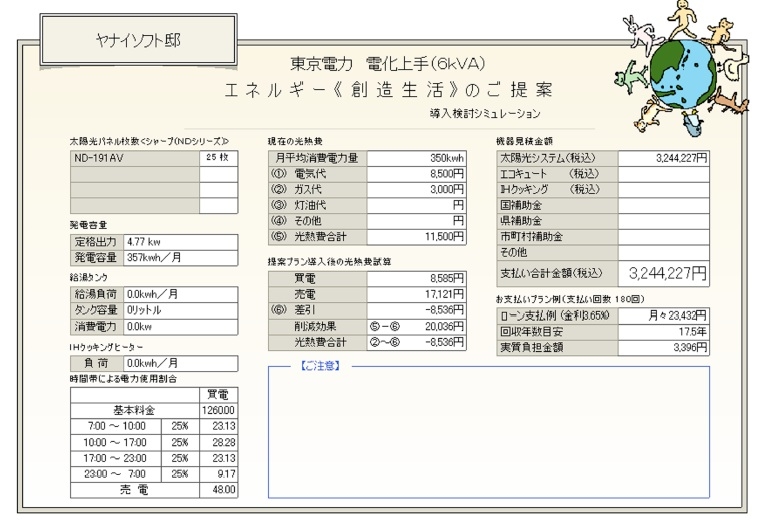The image size is (758, 522).
Task: Click the タンク容量 value 0リットル
Action: point(181,310)
